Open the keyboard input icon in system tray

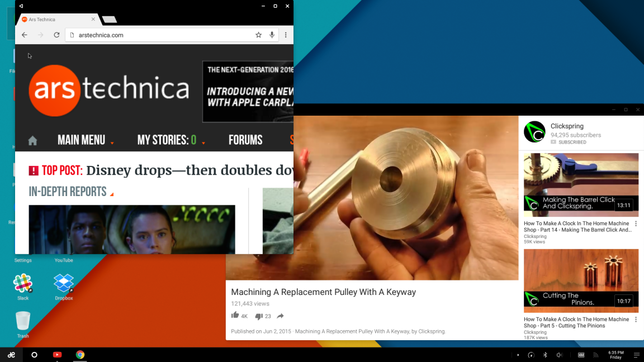click(580, 354)
